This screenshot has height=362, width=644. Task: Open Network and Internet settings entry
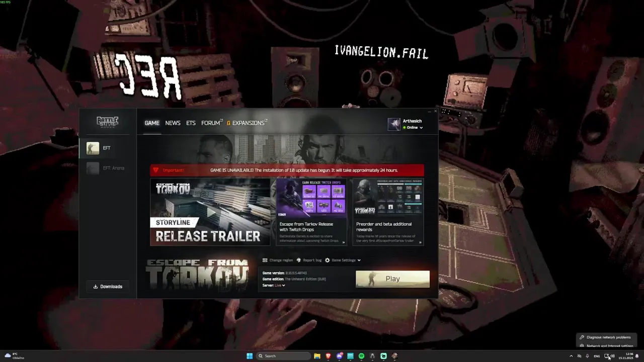point(606,346)
